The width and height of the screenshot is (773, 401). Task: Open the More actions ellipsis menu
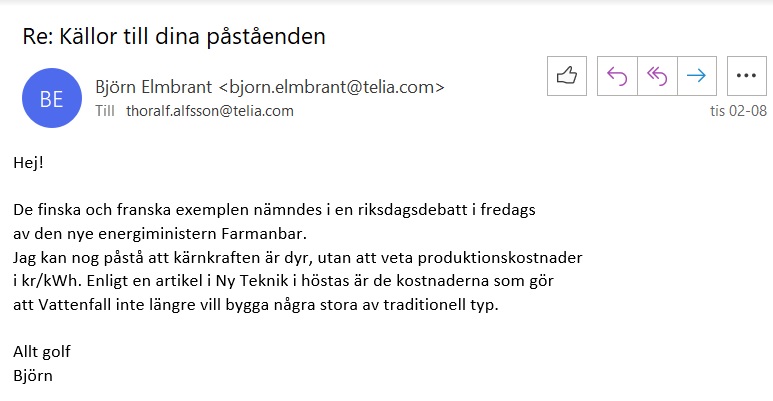click(745, 76)
